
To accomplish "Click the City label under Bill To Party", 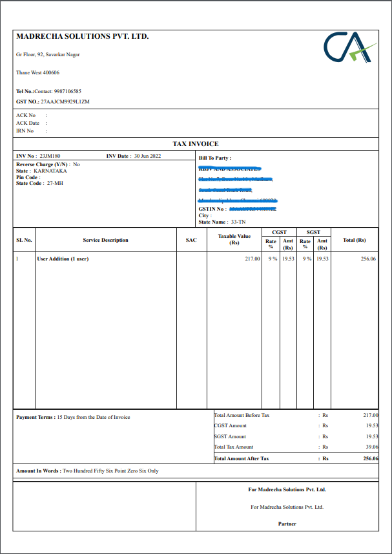I will click(205, 215).
